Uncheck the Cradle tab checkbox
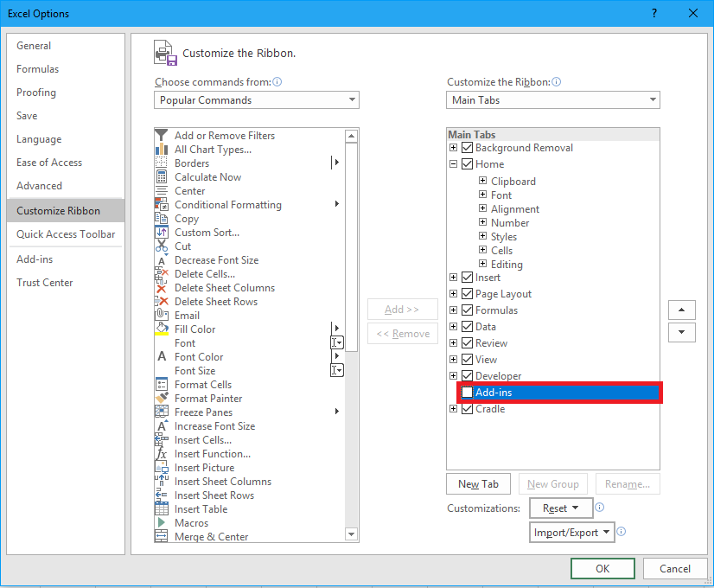The height and width of the screenshot is (588, 714). pos(467,408)
